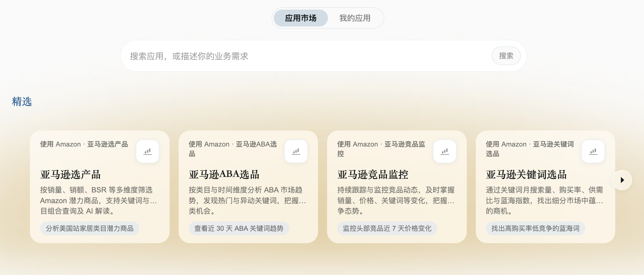Open the 亚马逊竞品监控 card title

click(373, 175)
